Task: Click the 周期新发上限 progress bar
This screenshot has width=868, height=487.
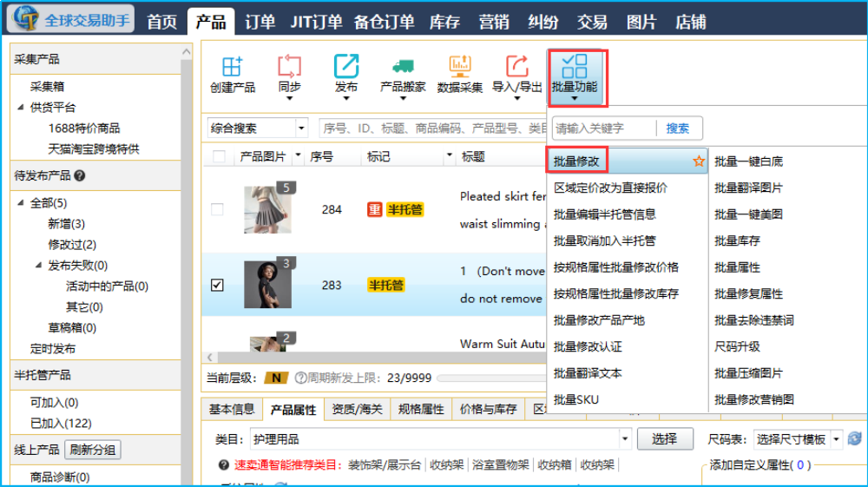Action: pos(491,378)
